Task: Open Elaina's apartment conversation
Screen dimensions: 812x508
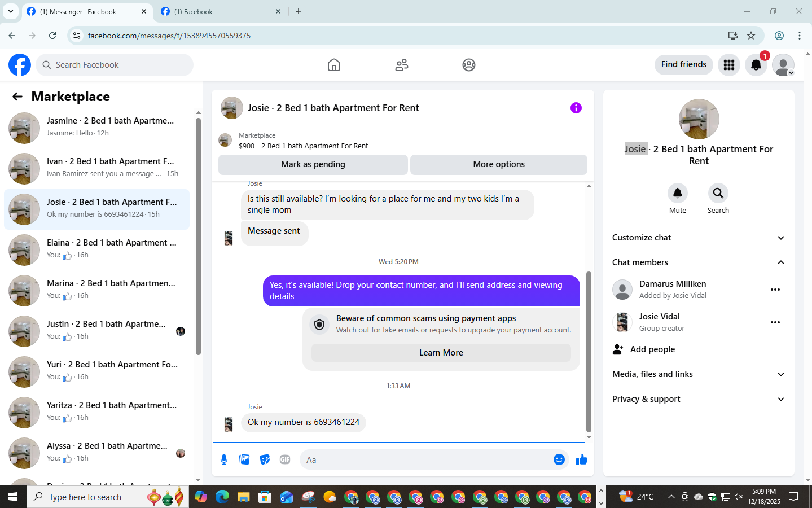Action: click(x=97, y=249)
